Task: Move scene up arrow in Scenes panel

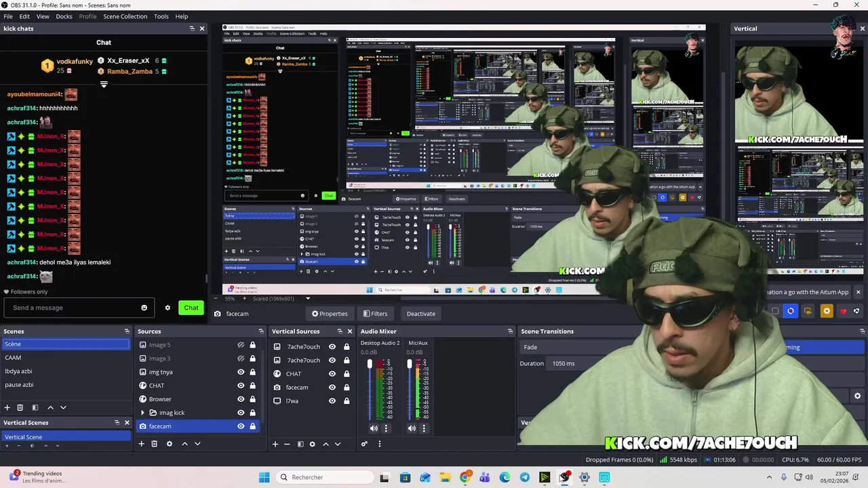Action: tap(50, 407)
